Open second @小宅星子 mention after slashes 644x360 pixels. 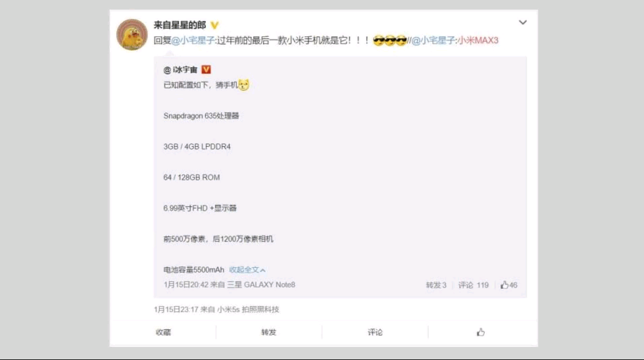(x=433, y=40)
